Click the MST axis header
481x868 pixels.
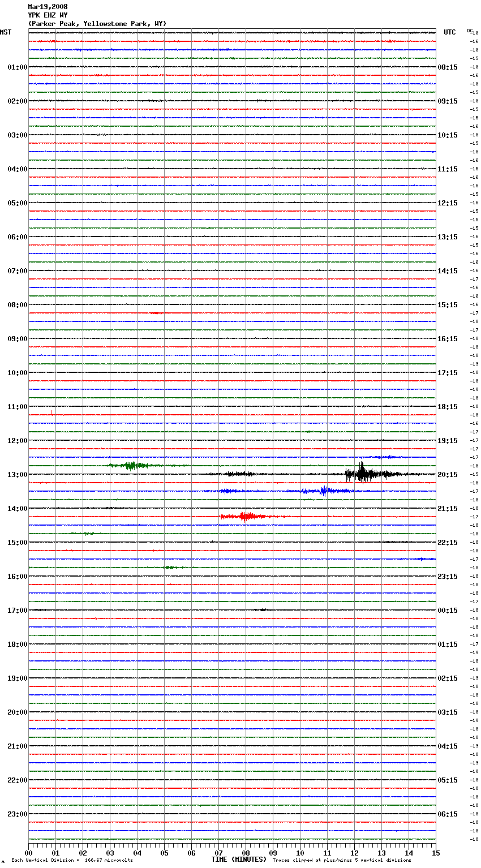(6, 32)
